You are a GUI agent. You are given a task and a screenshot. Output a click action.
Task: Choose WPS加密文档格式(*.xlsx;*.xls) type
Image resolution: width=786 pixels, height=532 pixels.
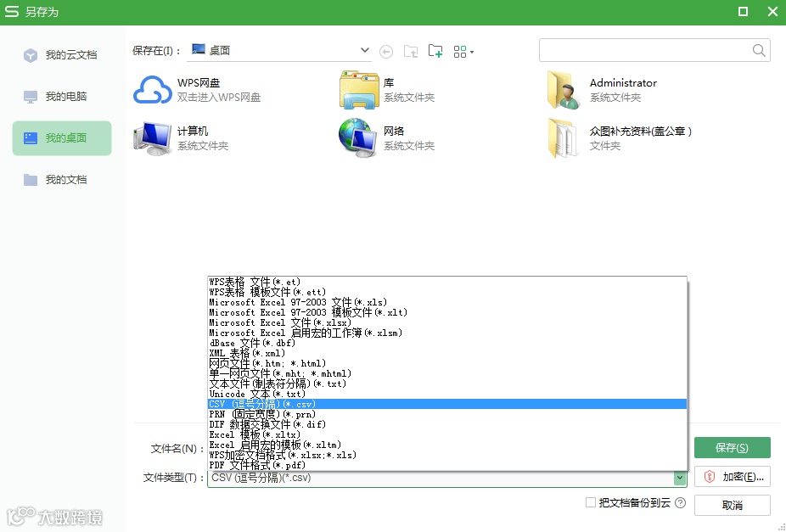[447, 455]
